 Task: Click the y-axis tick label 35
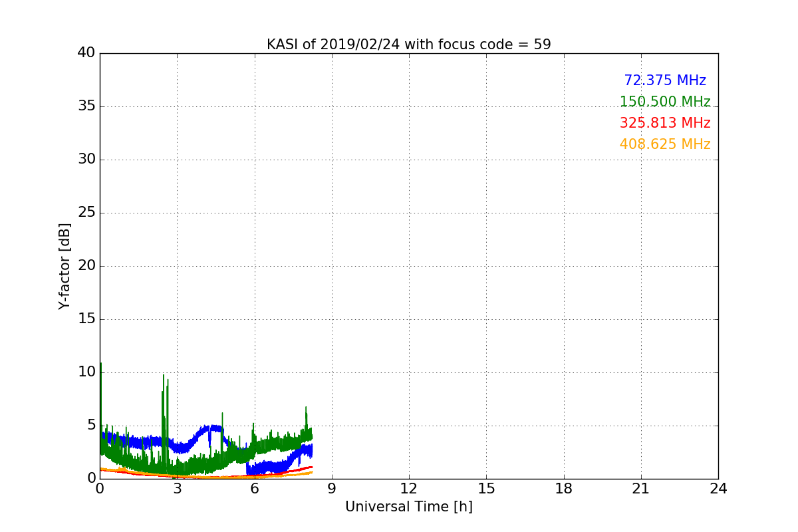pyautogui.click(x=86, y=106)
